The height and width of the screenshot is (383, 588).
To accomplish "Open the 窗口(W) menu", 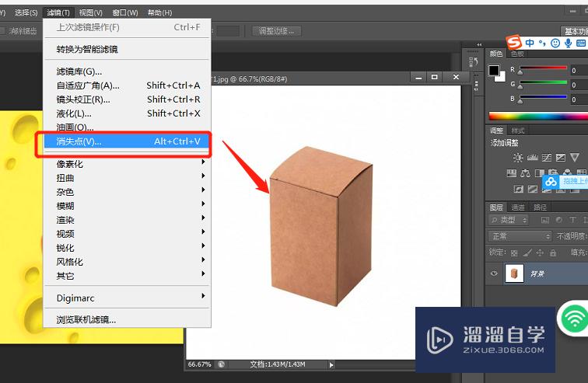I will click(125, 12).
